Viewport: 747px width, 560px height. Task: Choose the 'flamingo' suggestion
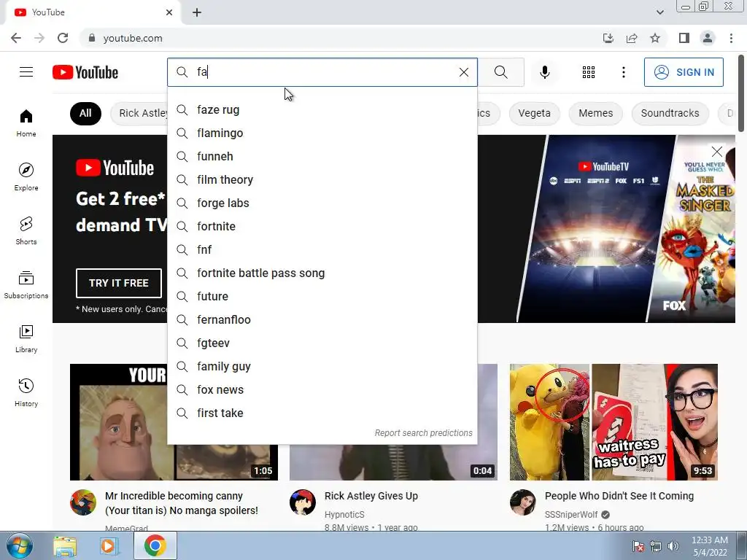click(322, 133)
